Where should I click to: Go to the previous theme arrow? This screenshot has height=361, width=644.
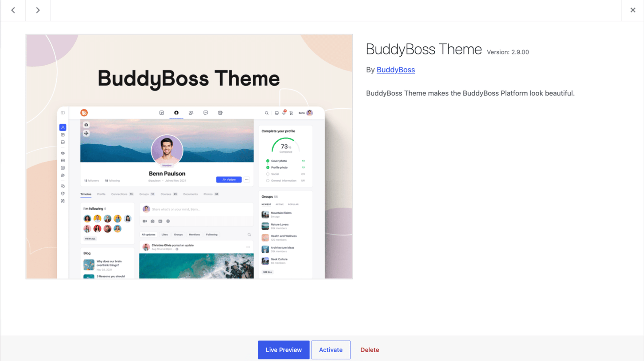point(13,10)
